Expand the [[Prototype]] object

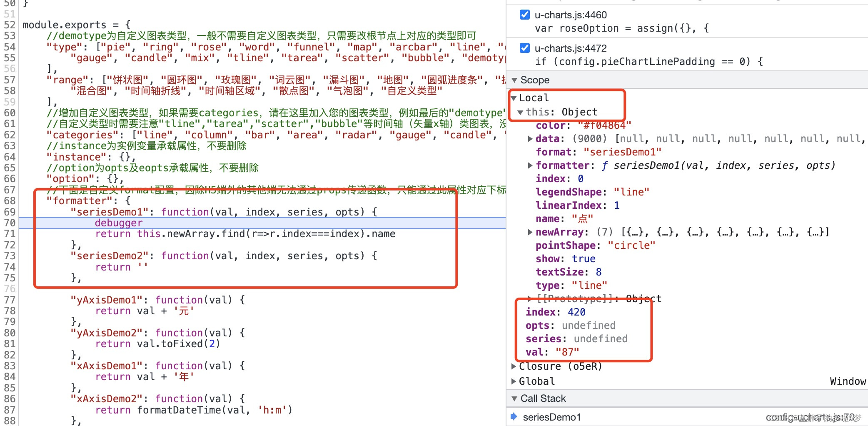(530, 298)
